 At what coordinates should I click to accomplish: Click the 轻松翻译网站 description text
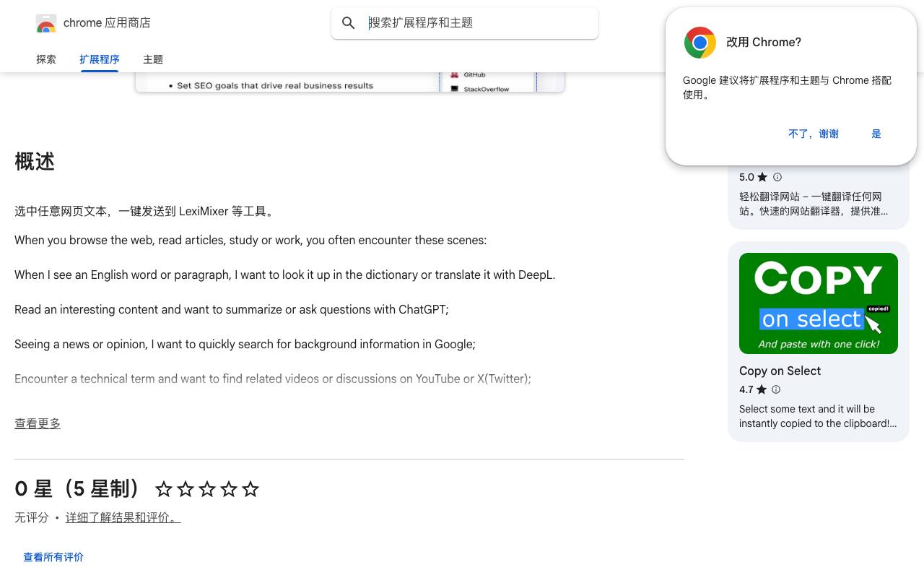click(814, 204)
